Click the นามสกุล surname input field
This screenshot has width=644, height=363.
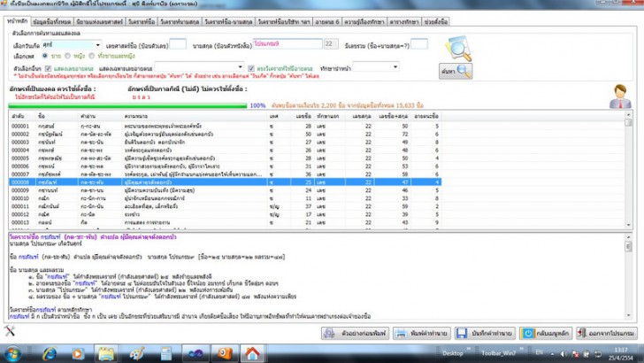tap(287, 43)
